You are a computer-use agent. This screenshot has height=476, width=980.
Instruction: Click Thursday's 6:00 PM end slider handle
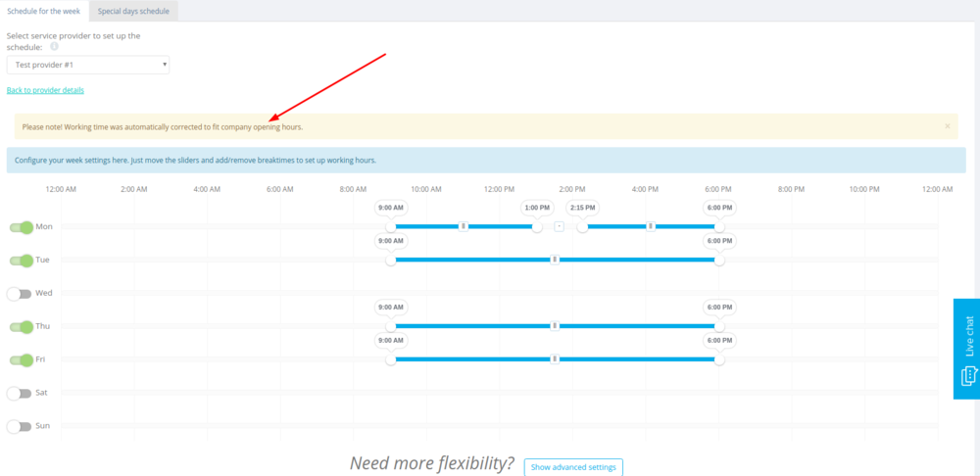click(x=719, y=326)
